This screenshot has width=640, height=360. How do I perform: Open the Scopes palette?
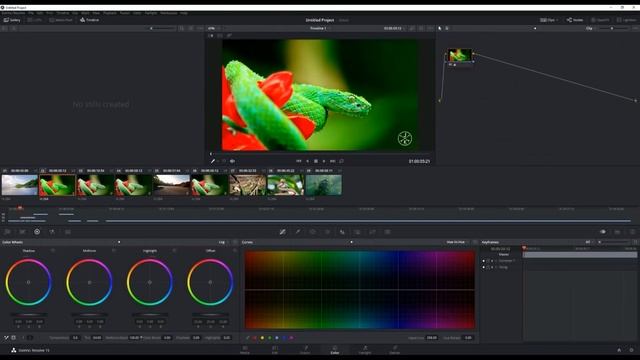tap(617, 232)
